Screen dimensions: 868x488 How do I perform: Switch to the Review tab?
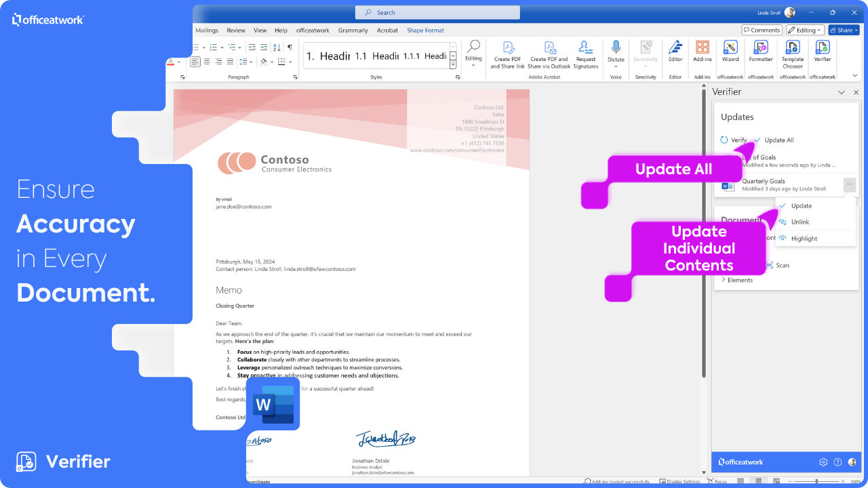(x=236, y=30)
